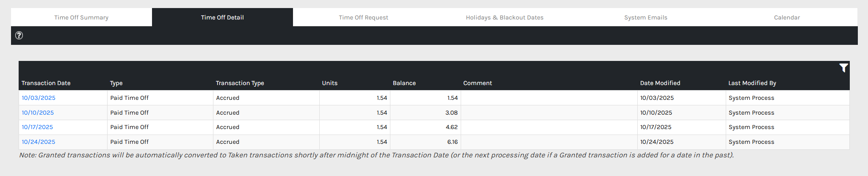Open the 10/24/2025 transaction link
The height and width of the screenshot is (176, 868).
coord(39,142)
